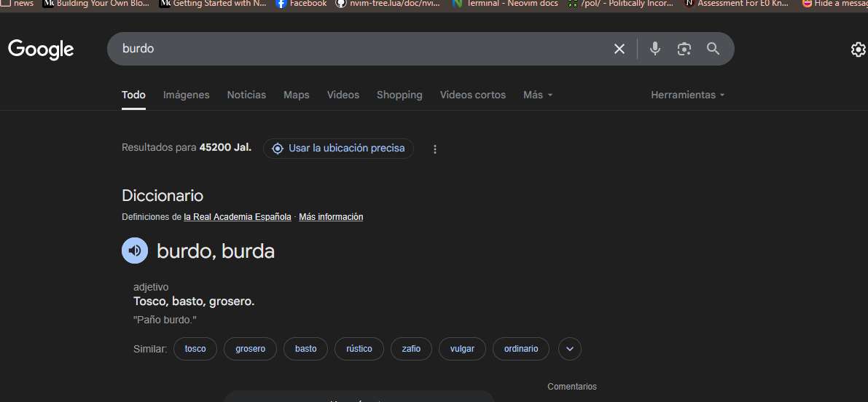Click the Comentarios feedback link
Image resolution: width=868 pixels, height=402 pixels.
pyautogui.click(x=572, y=387)
